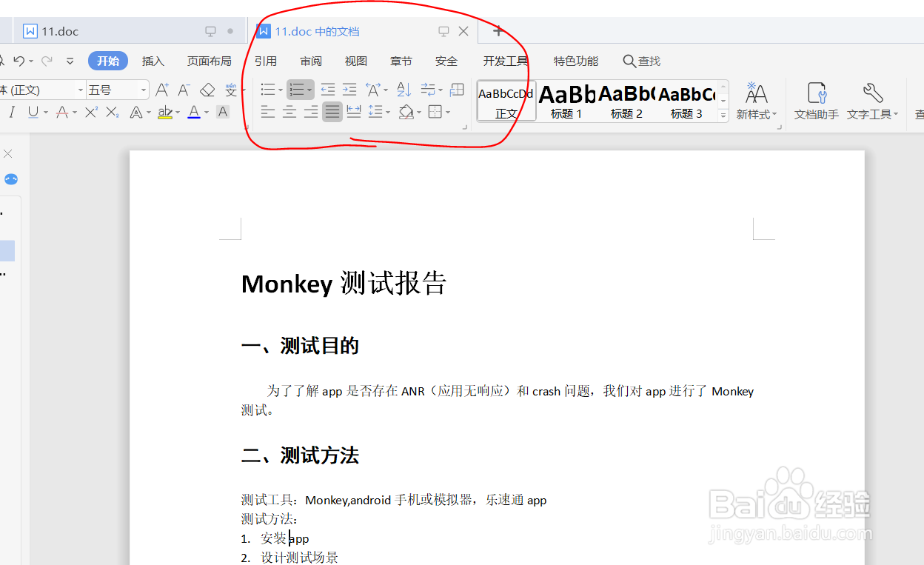Click the bulleted list icon
924x565 pixels.
coord(267,90)
